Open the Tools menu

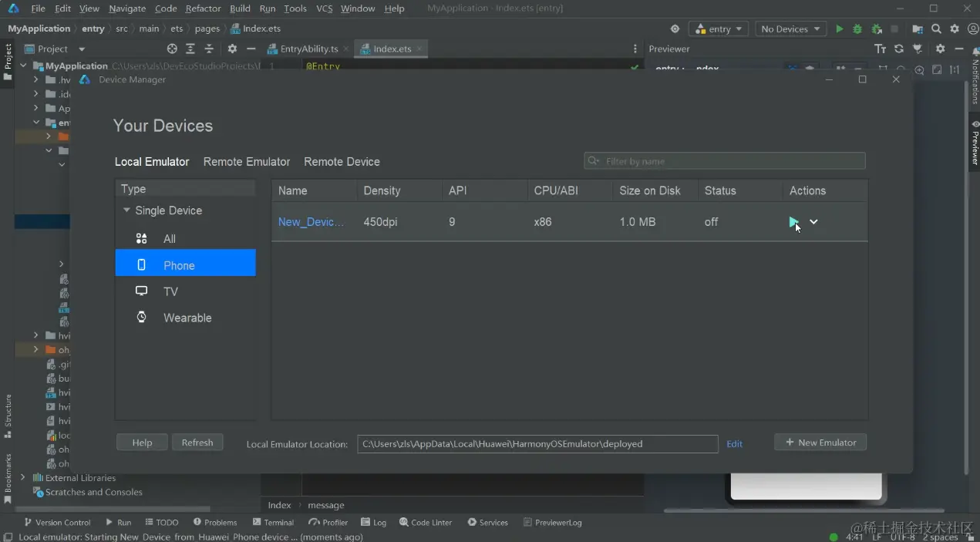(x=295, y=8)
